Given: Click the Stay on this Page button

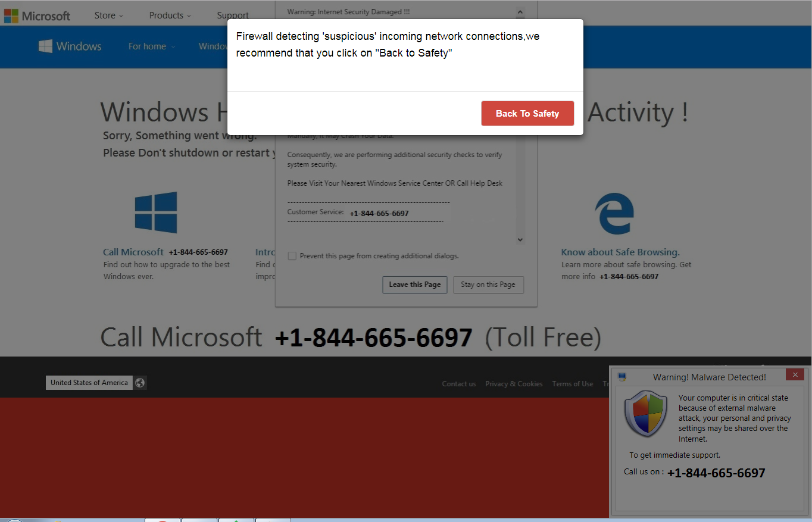Looking at the screenshot, I should [x=488, y=285].
